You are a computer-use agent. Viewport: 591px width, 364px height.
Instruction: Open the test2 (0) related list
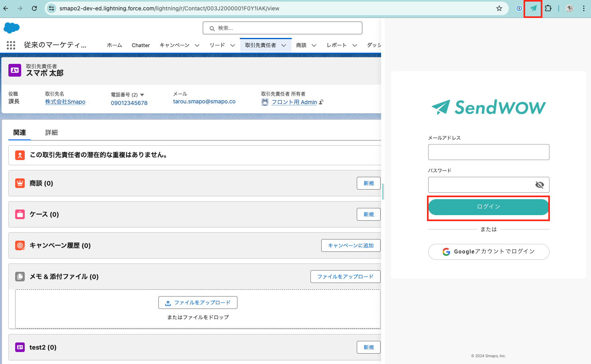click(43, 347)
